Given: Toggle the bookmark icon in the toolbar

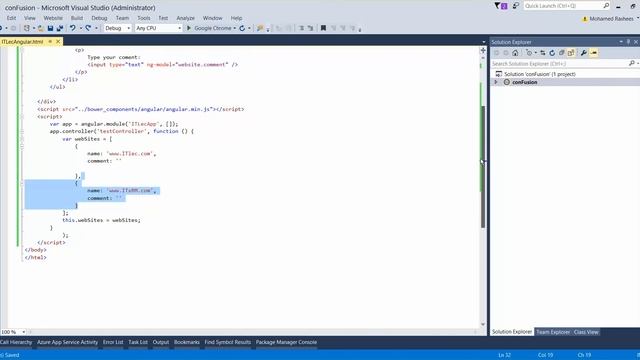Looking at the screenshot, I should click(x=323, y=28).
